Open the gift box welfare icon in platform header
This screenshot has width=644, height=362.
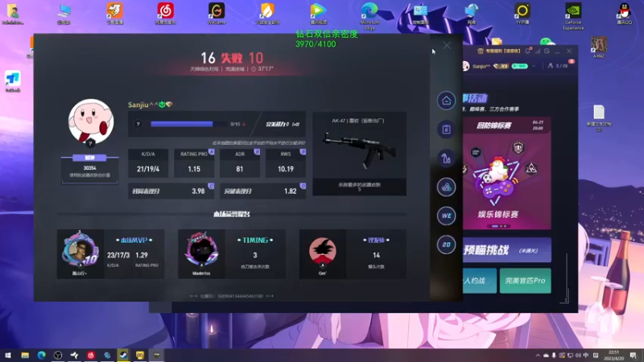coord(480,51)
